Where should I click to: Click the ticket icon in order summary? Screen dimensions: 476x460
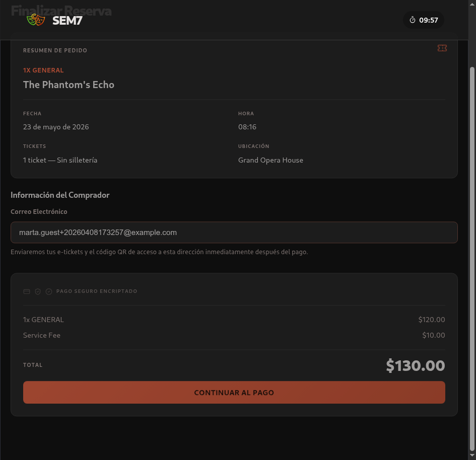pos(442,48)
